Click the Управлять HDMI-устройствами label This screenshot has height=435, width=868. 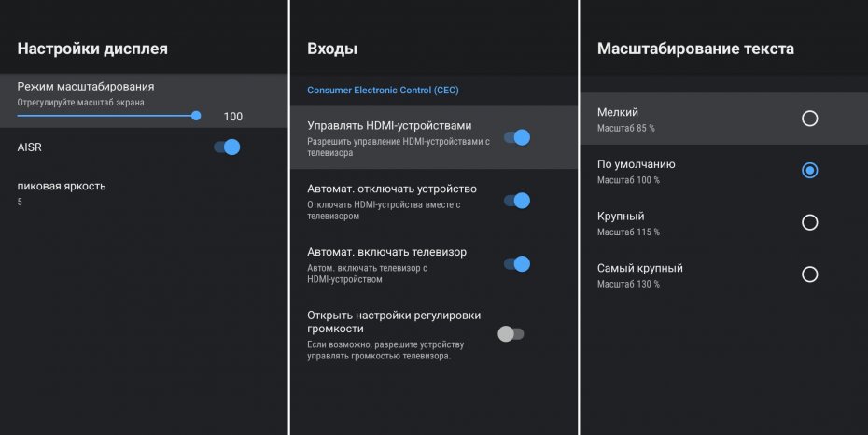pos(389,125)
